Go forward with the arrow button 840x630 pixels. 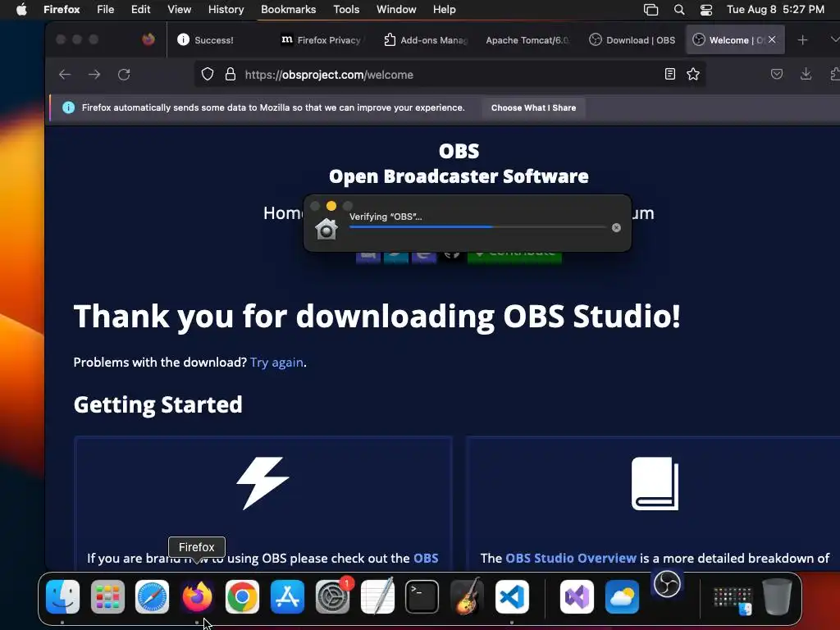click(94, 75)
